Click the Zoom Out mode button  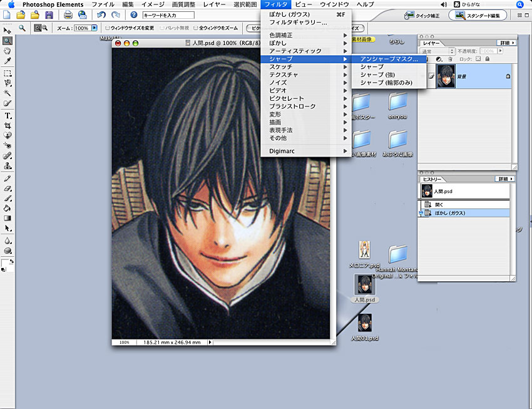(44, 28)
